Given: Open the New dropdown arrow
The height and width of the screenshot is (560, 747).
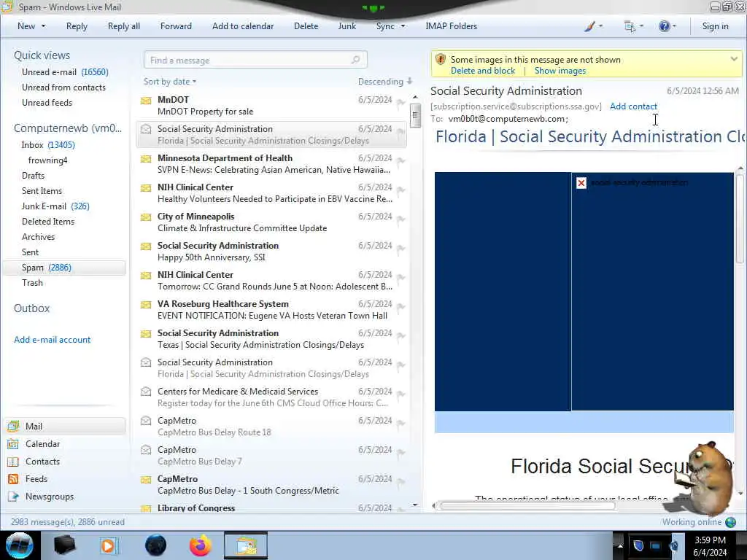Looking at the screenshot, I should pyautogui.click(x=43, y=26).
